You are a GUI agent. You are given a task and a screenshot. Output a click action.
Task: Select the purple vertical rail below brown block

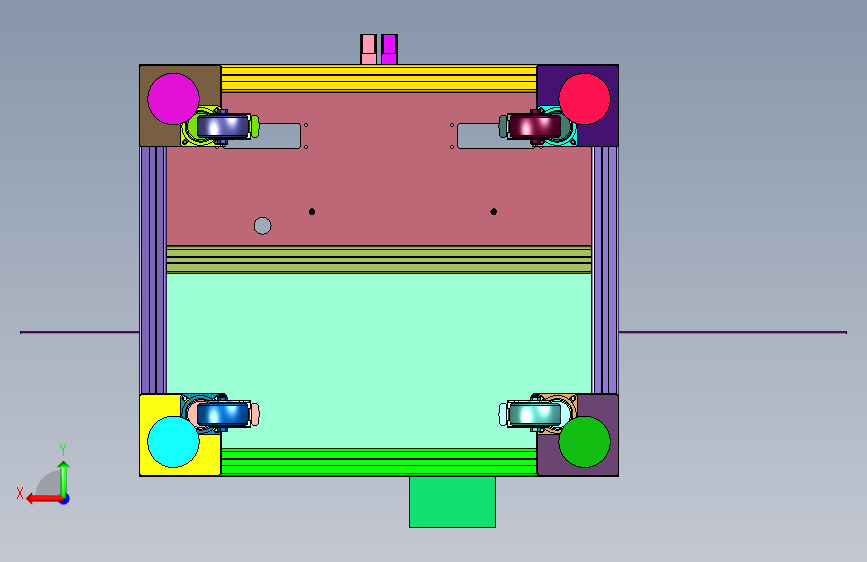click(153, 270)
